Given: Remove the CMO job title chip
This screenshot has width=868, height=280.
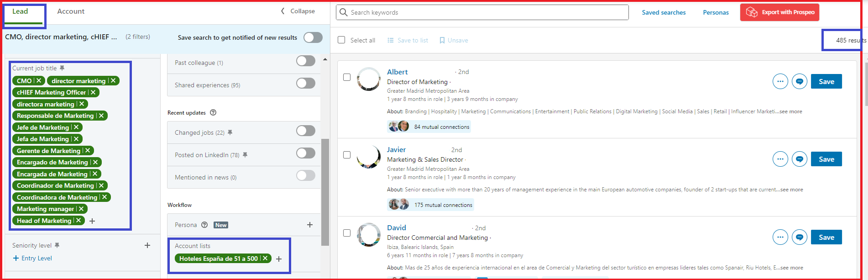Looking at the screenshot, I should [39, 81].
